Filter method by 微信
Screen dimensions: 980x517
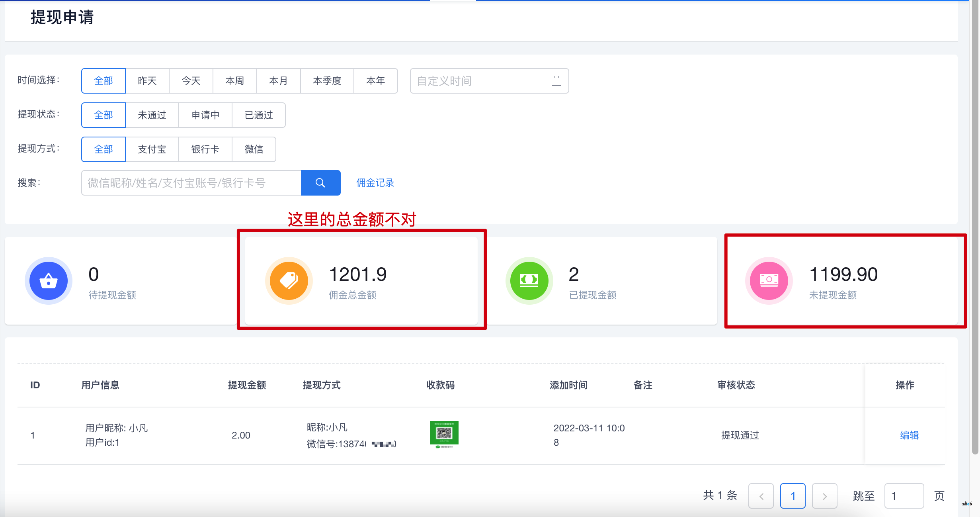tap(254, 149)
